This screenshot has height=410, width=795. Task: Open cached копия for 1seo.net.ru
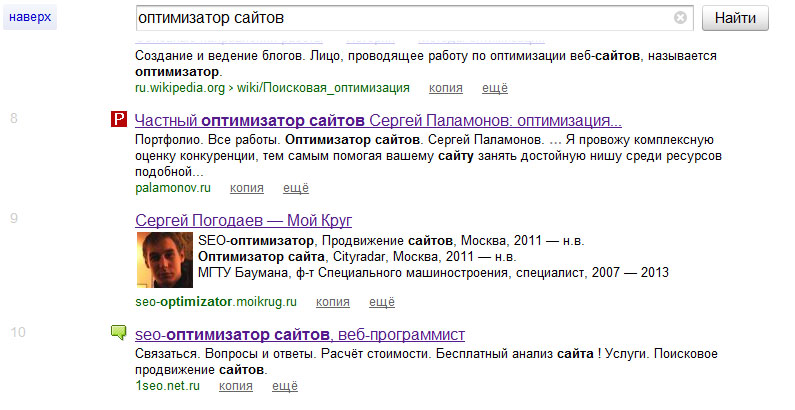tap(236, 386)
